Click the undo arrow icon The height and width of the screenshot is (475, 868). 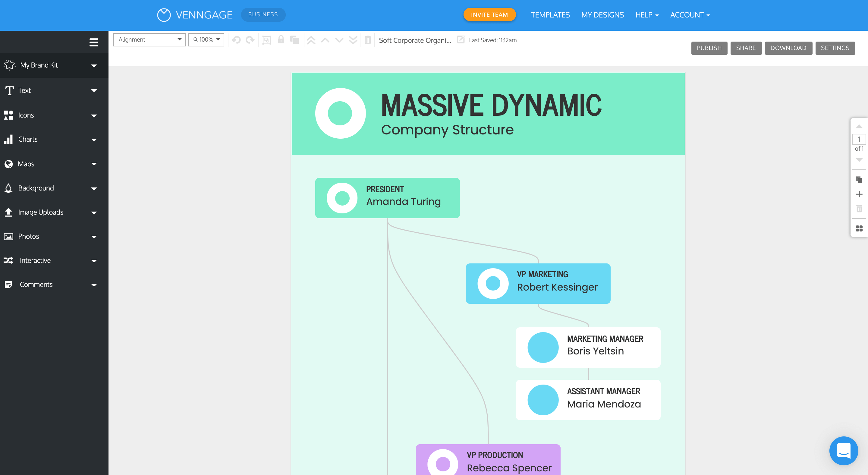click(x=236, y=40)
